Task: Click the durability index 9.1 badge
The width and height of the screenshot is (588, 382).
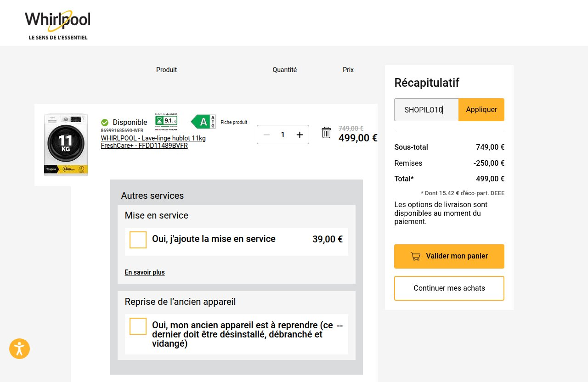Action: [x=166, y=121]
